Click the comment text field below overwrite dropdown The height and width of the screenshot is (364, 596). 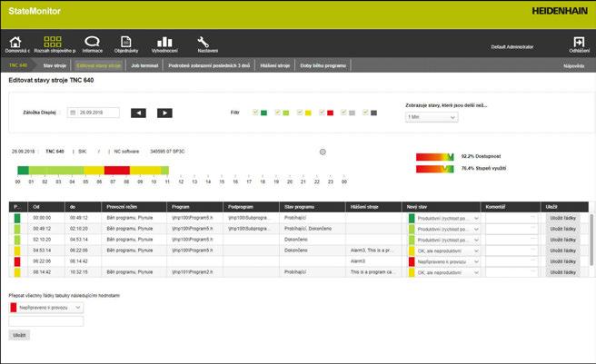coord(46,321)
